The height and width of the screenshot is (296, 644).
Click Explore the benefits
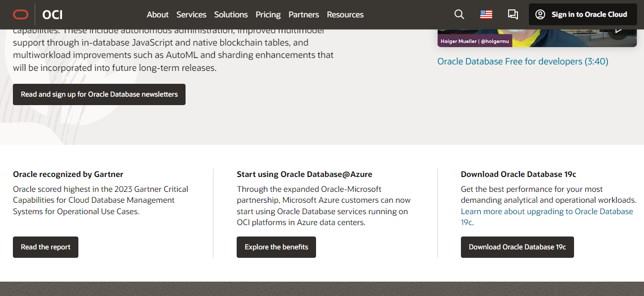276,247
